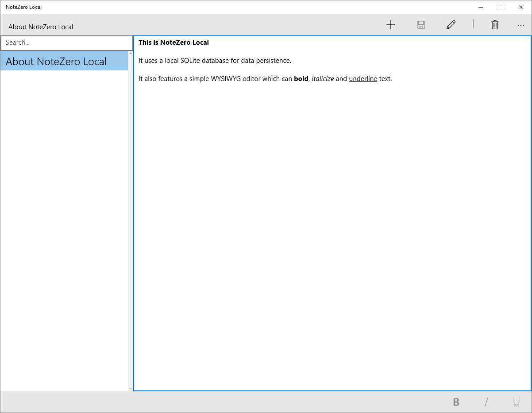
Task: Close the NoteZero Local window
Action: pyautogui.click(x=521, y=7)
